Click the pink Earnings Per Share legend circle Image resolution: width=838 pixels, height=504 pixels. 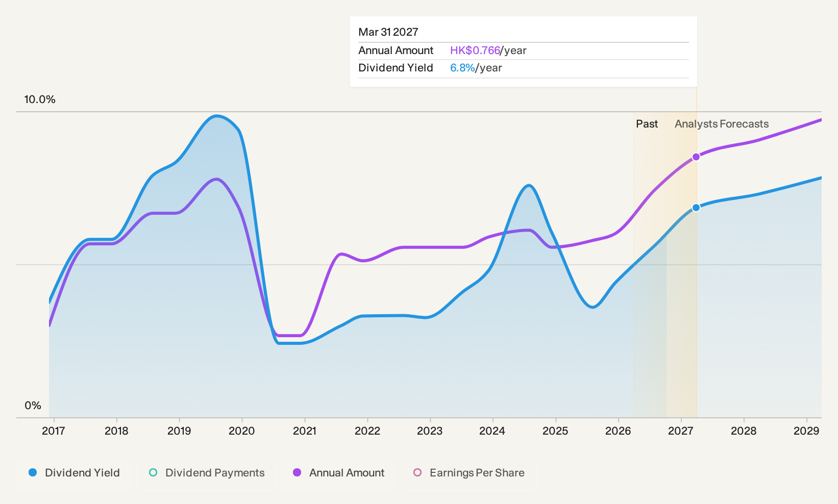[417, 472]
